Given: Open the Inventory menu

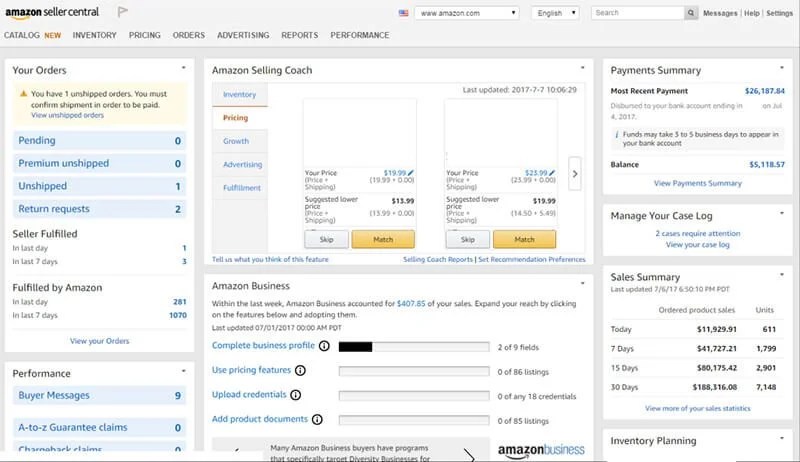Looking at the screenshot, I should 94,35.
